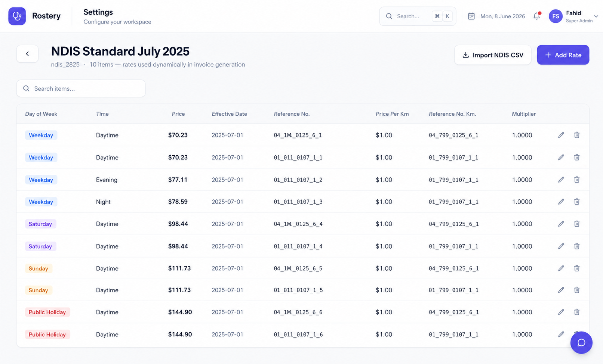Click the Rostery stethoscope logo
Viewport: 603px width, 364px height.
[17, 16]
